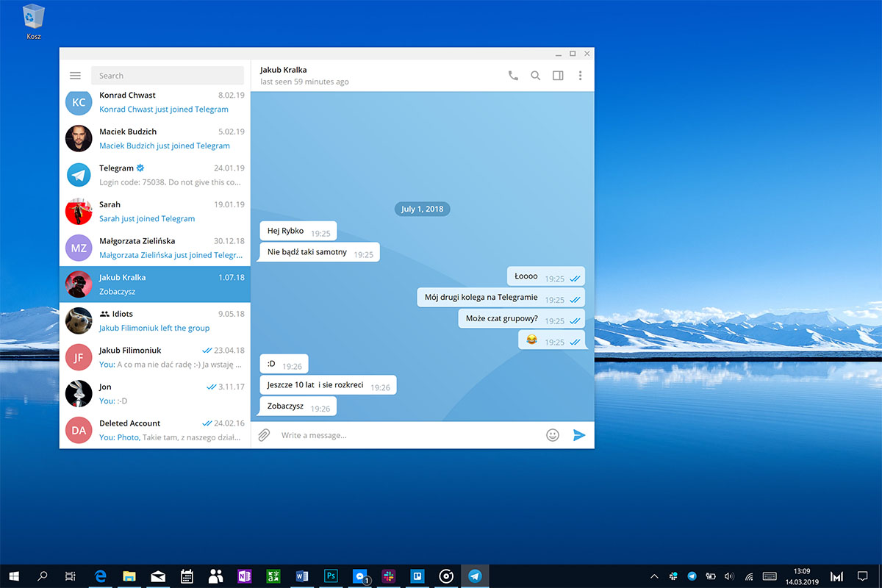Click "Jeszcze 10 lat i sie rozkreci" message

(329, 385)
